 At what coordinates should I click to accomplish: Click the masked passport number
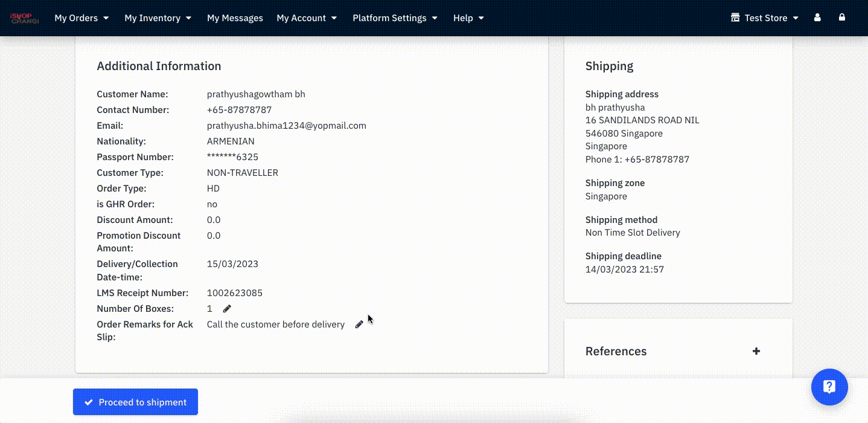pos(232,157)
